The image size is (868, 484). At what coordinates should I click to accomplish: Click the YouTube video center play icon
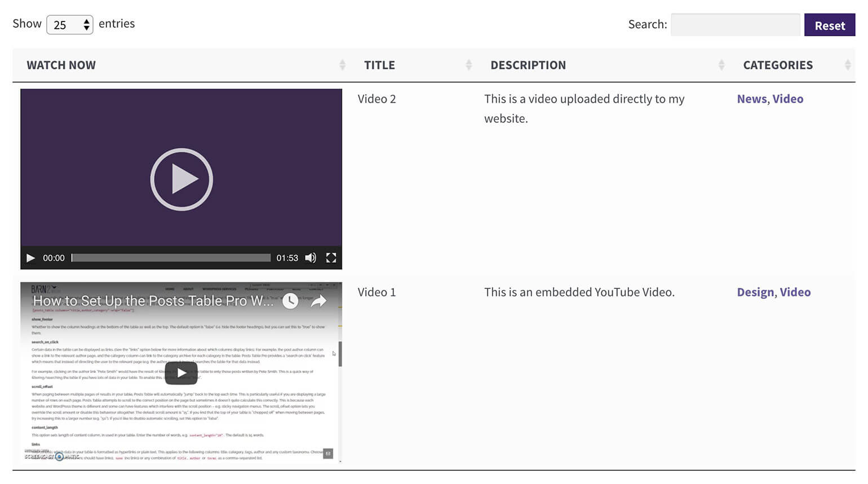pyautogui.click(x=181, y=372)
